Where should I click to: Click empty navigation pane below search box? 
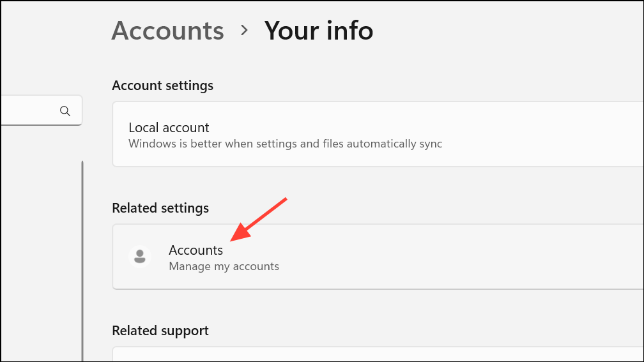tap(38, 223)
